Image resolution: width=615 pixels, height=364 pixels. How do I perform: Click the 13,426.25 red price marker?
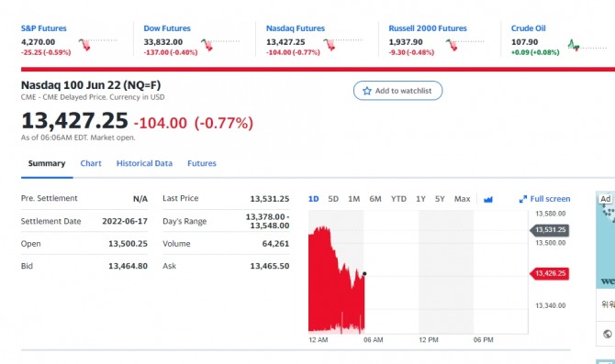tap(549, 273)
